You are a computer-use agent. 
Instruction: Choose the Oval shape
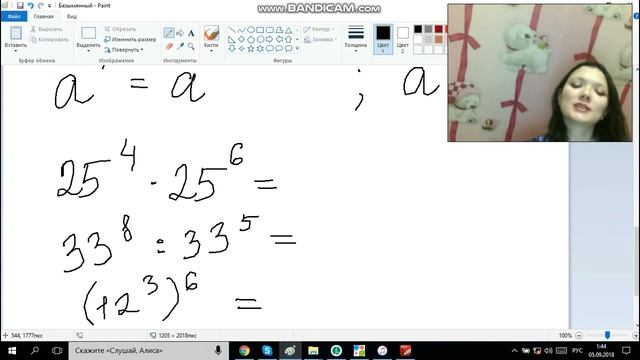[x=251, y=30]
